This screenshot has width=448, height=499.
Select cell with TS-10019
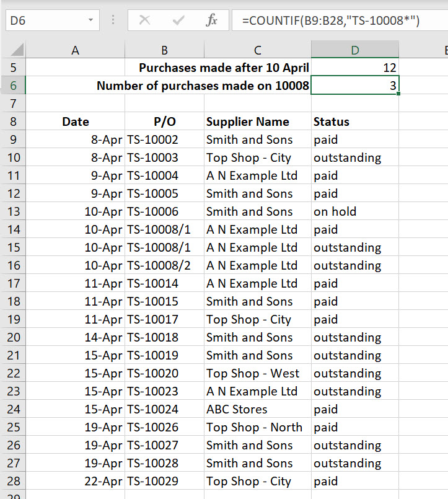(x=164, y=355)
